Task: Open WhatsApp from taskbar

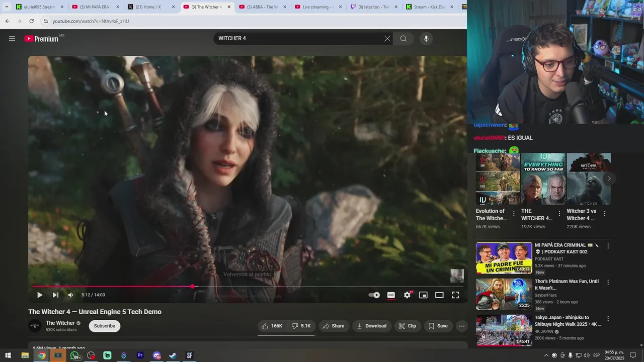Action: point(74,355)
